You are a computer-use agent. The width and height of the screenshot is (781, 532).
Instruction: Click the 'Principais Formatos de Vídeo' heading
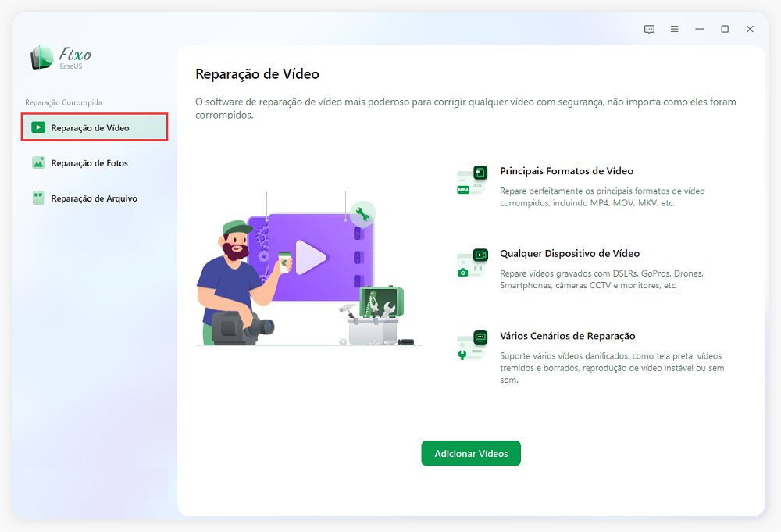(x=567, y=171)
